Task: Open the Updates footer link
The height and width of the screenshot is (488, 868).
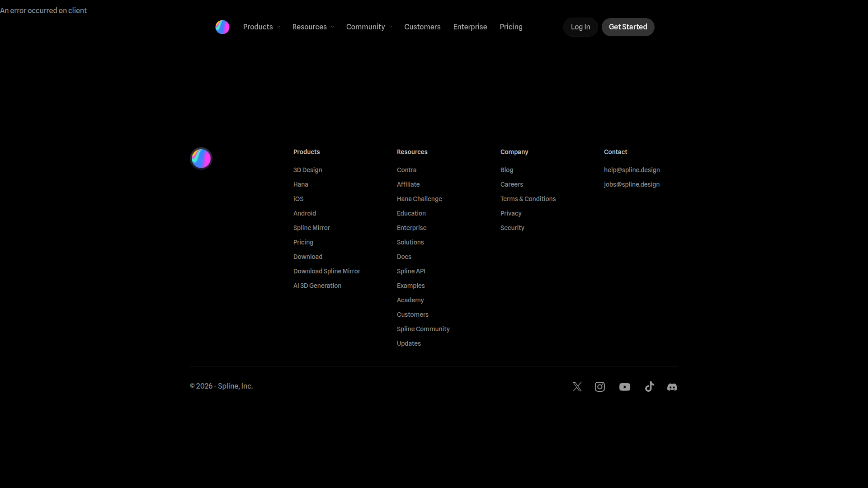Action: click(409, 343)
